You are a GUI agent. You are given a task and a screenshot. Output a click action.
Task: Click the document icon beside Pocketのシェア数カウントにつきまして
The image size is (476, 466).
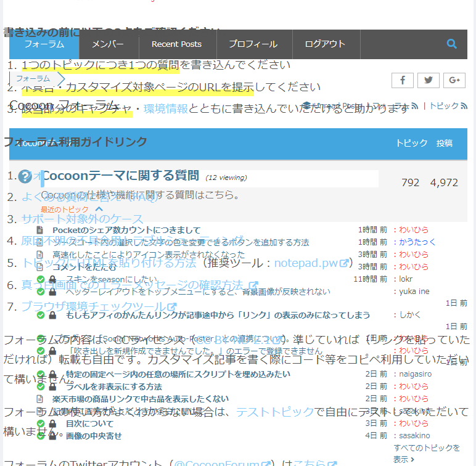pos(39,230)
